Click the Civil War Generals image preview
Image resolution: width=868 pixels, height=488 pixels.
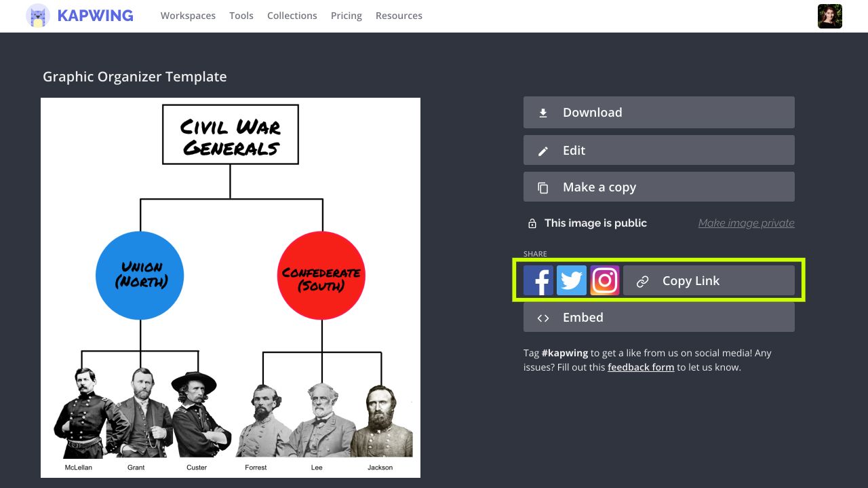click(231, 288)
